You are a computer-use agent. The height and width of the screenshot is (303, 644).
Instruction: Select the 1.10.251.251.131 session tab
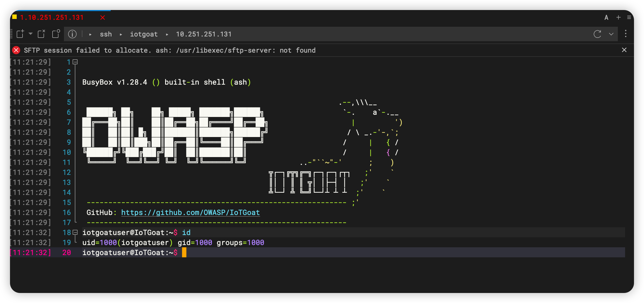(x=52, y=18)
